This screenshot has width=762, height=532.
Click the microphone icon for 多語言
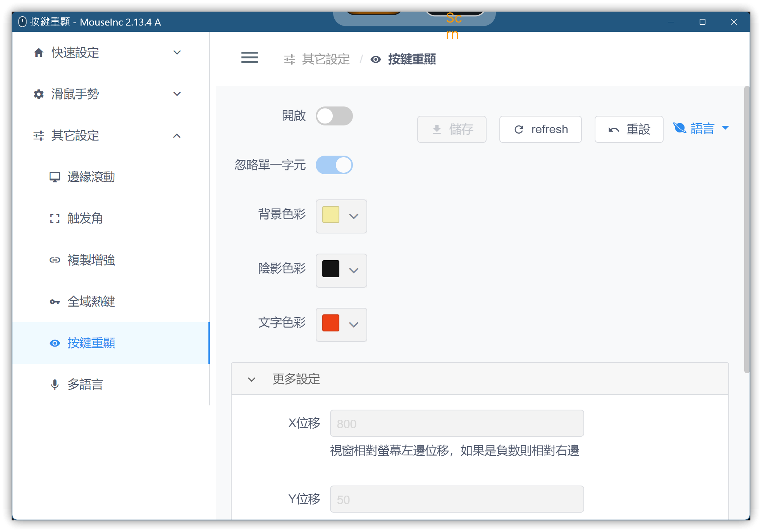click(55, 384)
